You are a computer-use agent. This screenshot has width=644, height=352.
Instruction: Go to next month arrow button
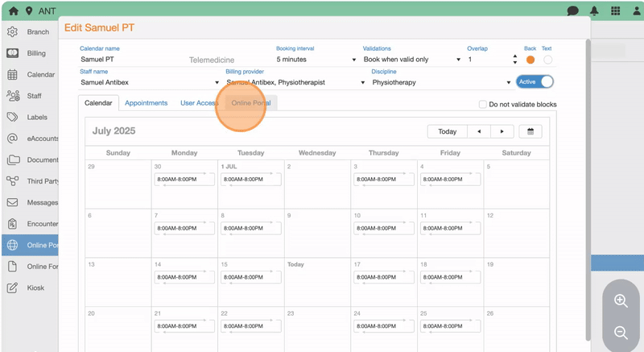(502, 131)
